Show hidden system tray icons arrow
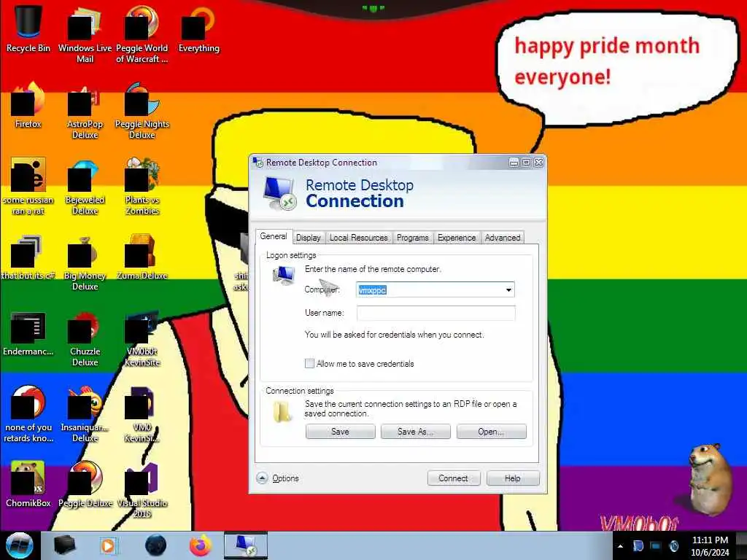 [x=620, y=546]
